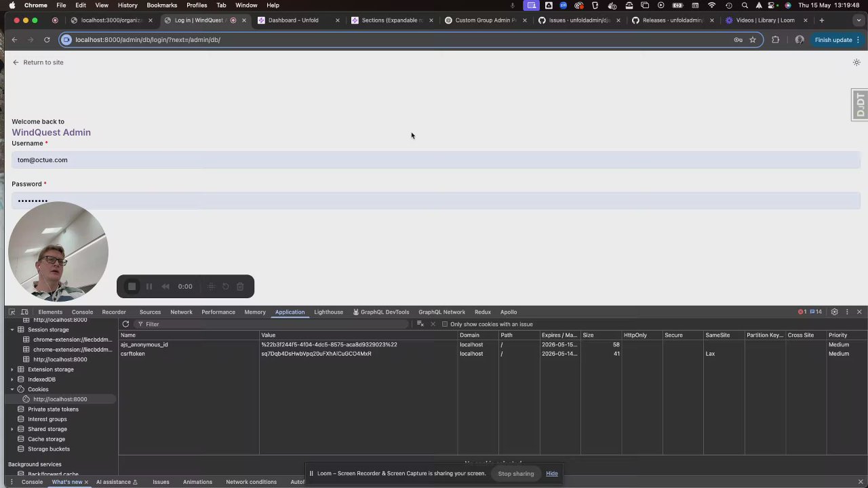This screenshot has width=868, height=488.
Task: Click the Password input field
Action: tap(436, 201)
